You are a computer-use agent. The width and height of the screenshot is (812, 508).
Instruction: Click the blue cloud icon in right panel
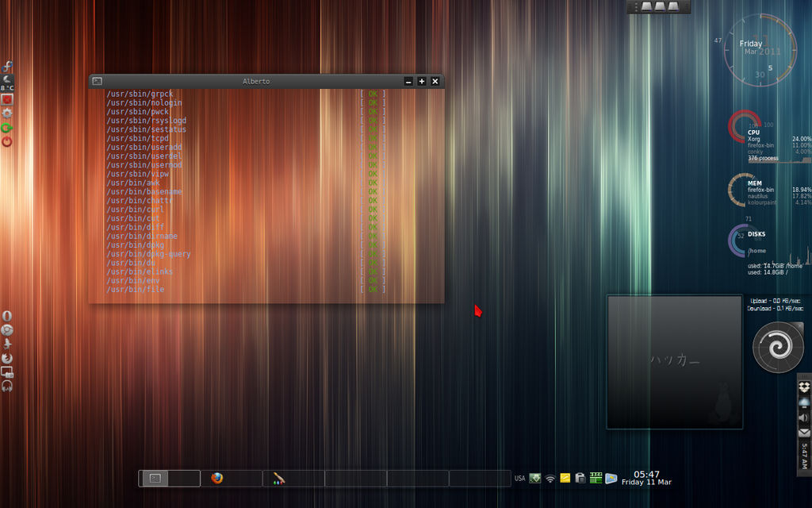tap(804, 402)
